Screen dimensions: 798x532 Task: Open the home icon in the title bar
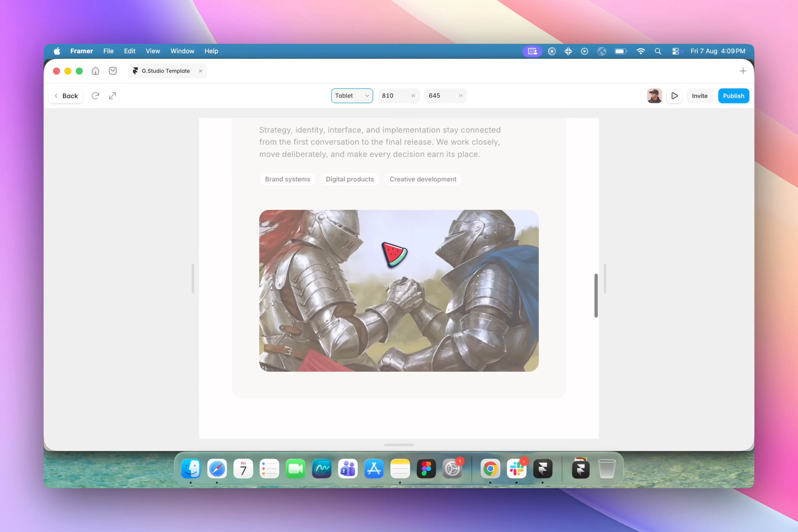[95, 71]
